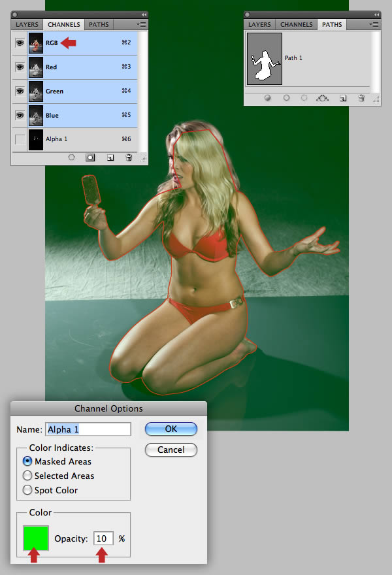Switch to Paths tab in left panel
Viewport: 392px width, 575px height.
pyautogui.click(x=99, y=25)
